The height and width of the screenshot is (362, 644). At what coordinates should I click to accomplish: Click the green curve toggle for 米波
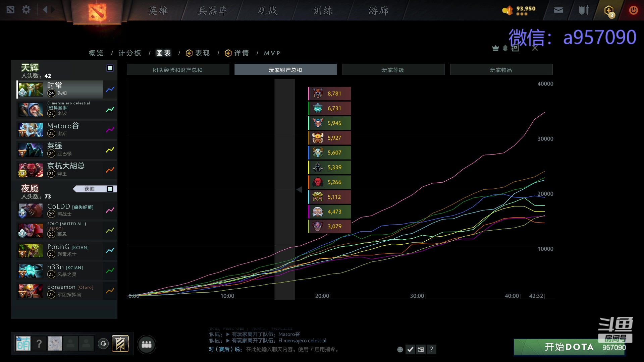pos(110,110)
